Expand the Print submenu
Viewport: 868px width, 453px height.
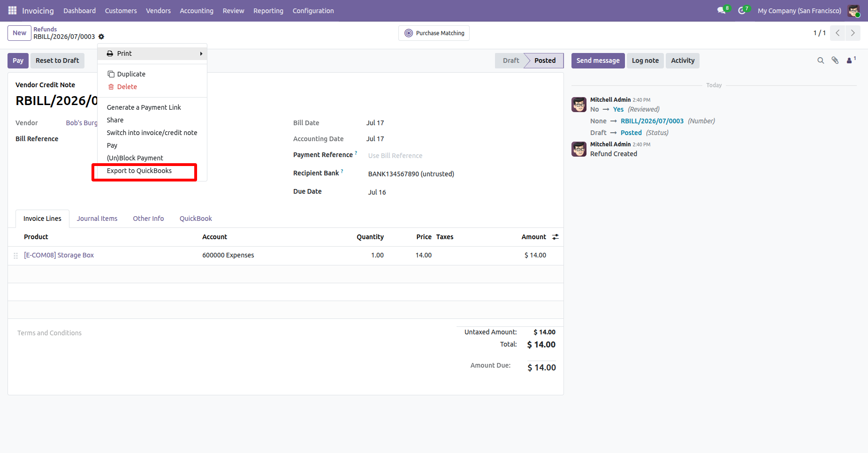tap(152, 53)
